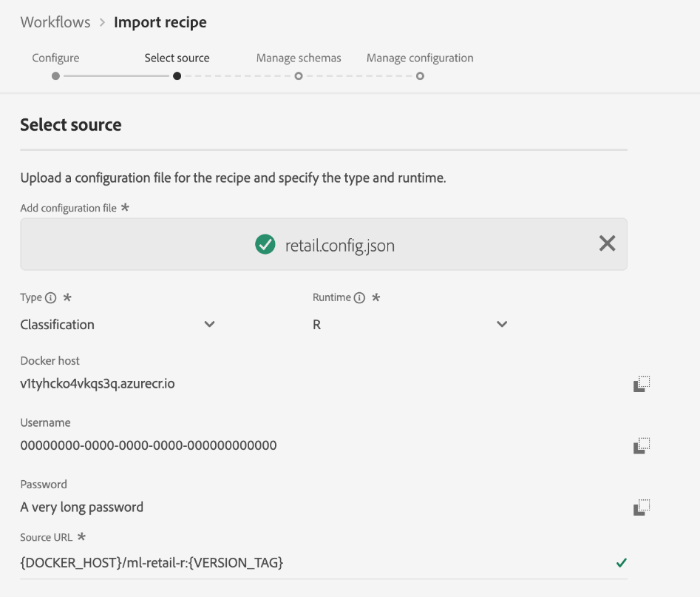Select the Manage schemas step

[299, 58]
